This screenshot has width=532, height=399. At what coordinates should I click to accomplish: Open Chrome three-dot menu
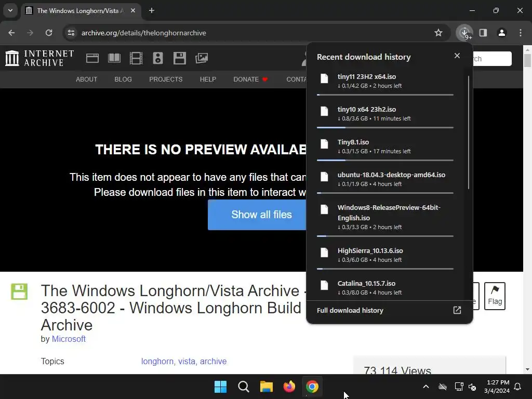[521, 33]
